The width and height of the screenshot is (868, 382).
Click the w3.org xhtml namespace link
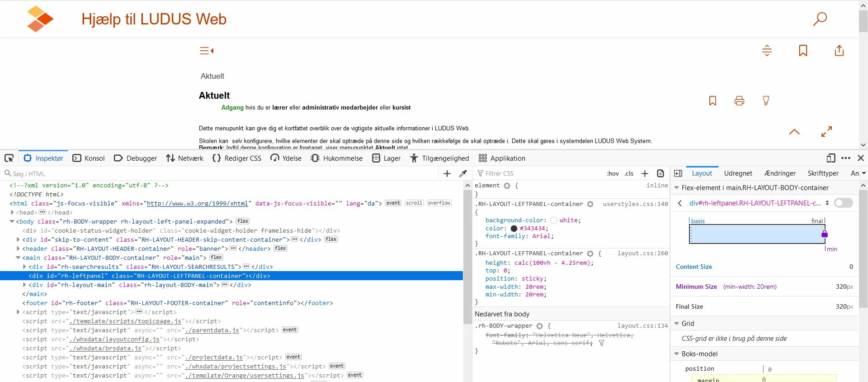[197, 204]
